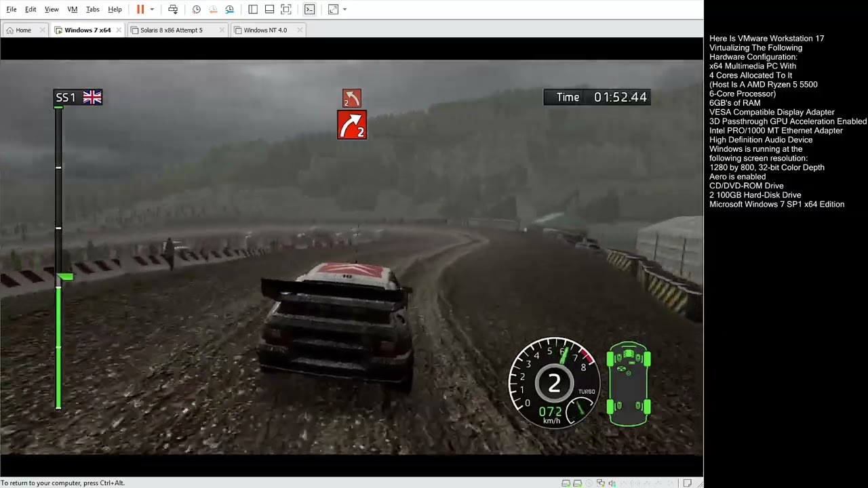Expand the stretch mode dropdown arrow

coord(344,9)
